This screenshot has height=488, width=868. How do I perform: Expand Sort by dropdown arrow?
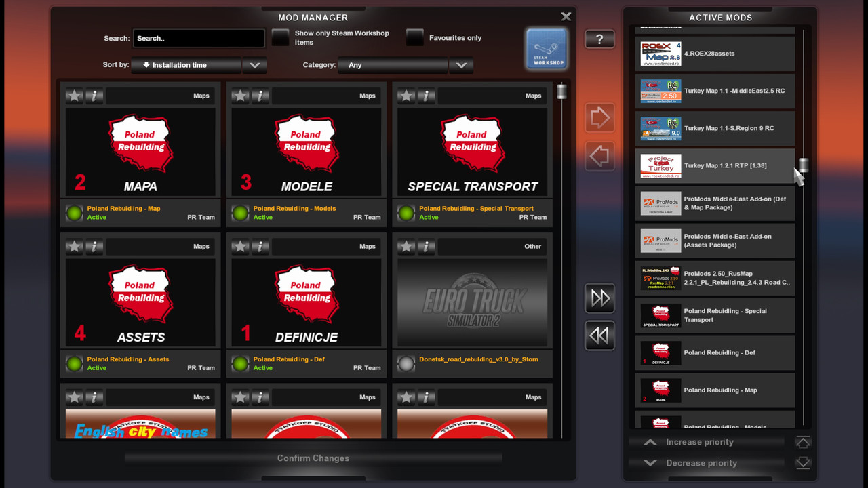pyautogui.click(x=255, y=65)
